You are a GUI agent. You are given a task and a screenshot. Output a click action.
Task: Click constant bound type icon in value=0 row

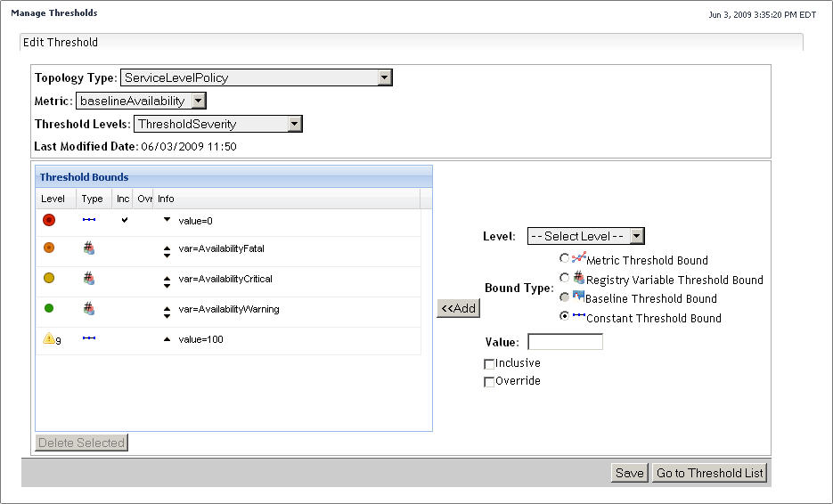pyautogui.click(x=89, y=220)
